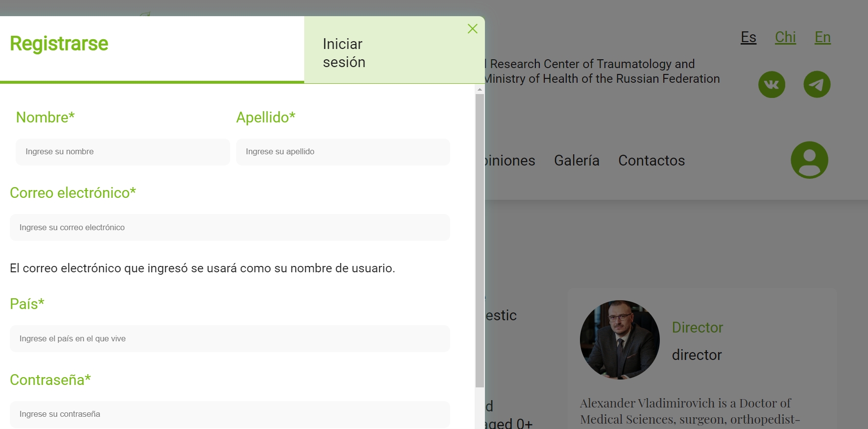Screen dimensions: 868x429
Task: Open the Contactos menu item
Action: [651, 161]
